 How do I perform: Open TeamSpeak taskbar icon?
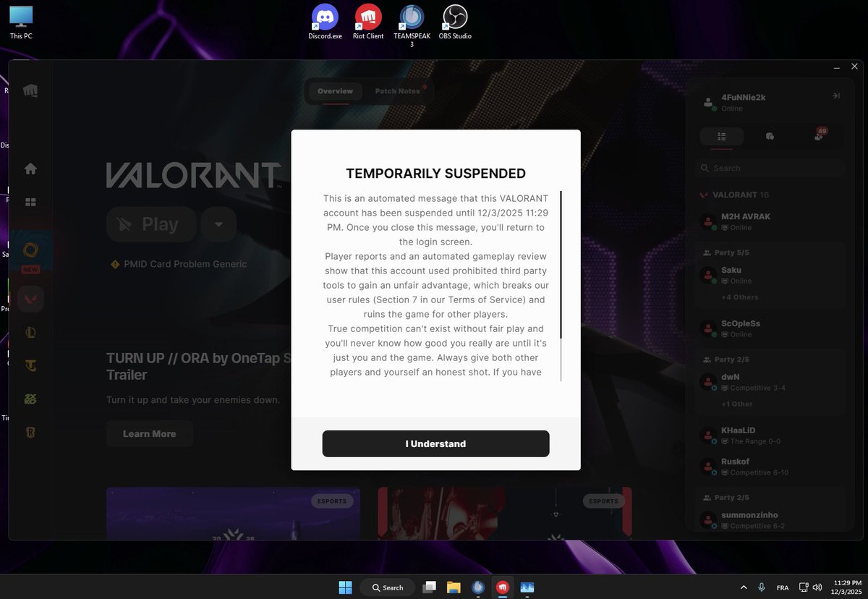477,587
